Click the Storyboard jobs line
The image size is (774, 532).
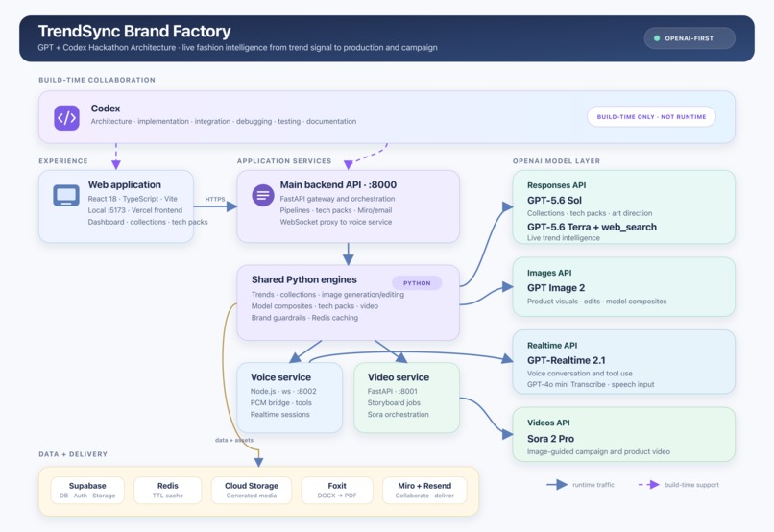click(394, 402)
